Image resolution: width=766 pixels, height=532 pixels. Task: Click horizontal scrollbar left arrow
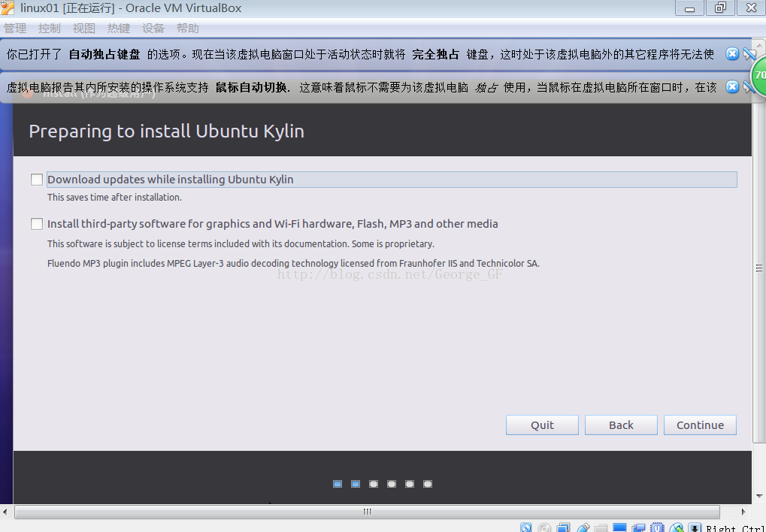5,512
